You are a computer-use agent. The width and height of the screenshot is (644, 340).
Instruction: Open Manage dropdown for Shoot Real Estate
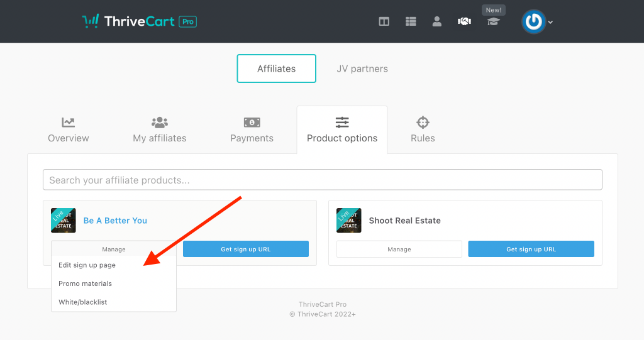tap(399, 250)
